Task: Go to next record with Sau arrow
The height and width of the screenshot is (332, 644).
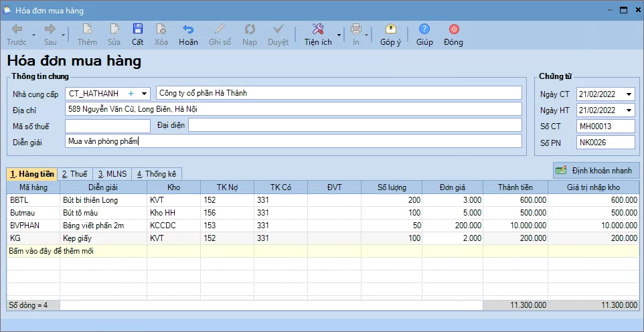Action: [x=50, y=29]
